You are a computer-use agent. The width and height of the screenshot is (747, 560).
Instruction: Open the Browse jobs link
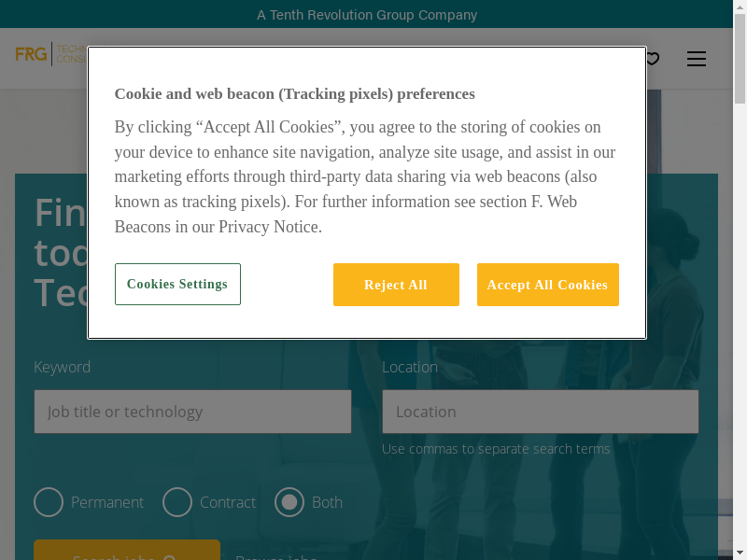(x=276, y=557)
